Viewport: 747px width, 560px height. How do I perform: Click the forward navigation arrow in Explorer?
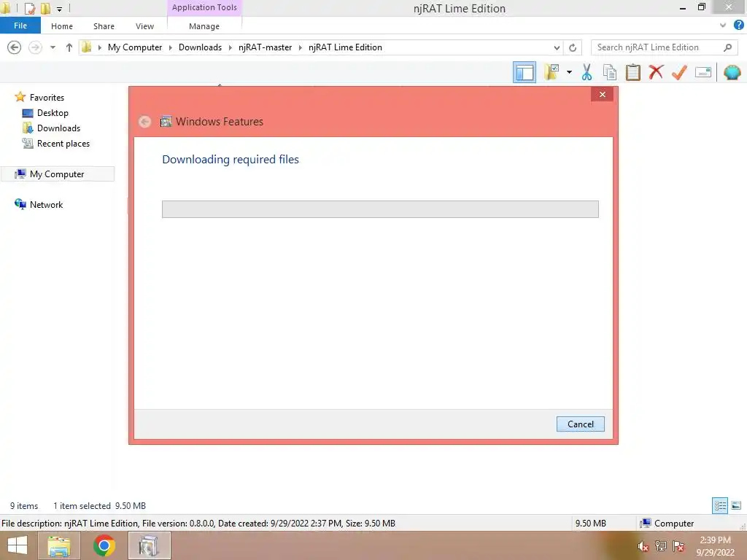click(35, 47)
